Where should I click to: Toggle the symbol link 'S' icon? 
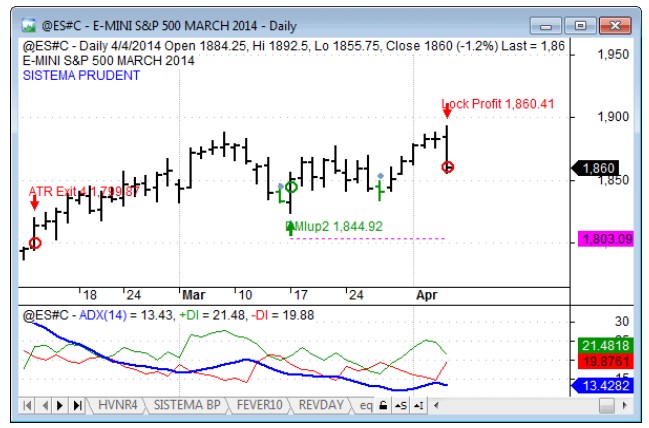tap(401, 406)
